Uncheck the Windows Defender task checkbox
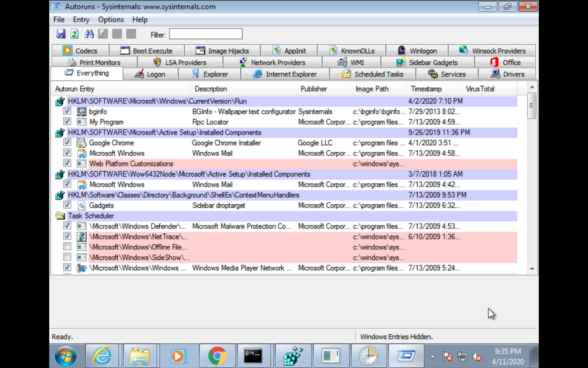This screenshot has height=368, width=588. 67,226
